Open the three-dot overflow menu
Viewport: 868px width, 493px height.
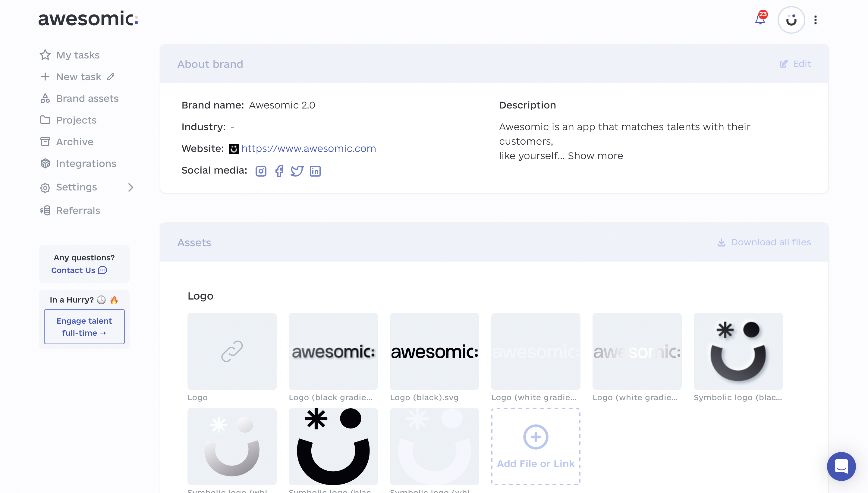coord(816,20)
